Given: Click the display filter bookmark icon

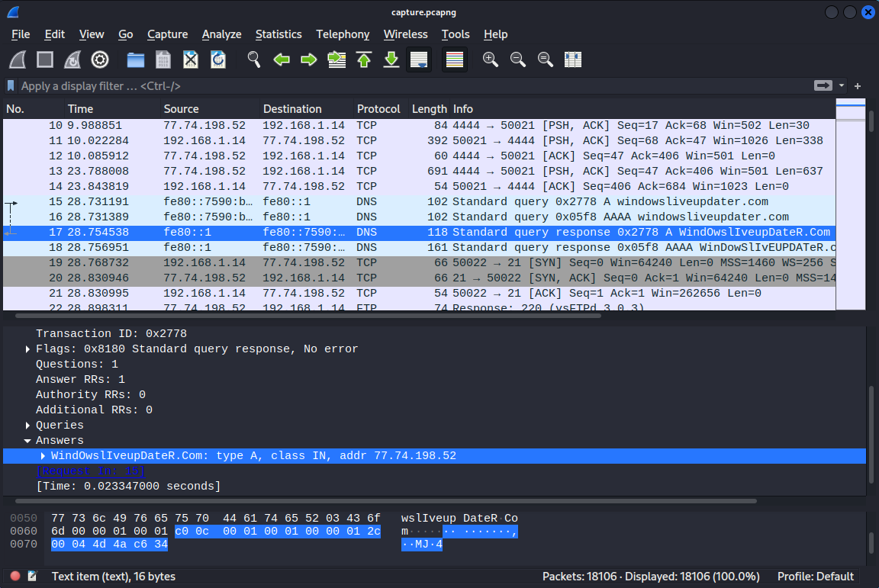Looking at the screenshot, I should pyautogui.click(x=11, y=85).
